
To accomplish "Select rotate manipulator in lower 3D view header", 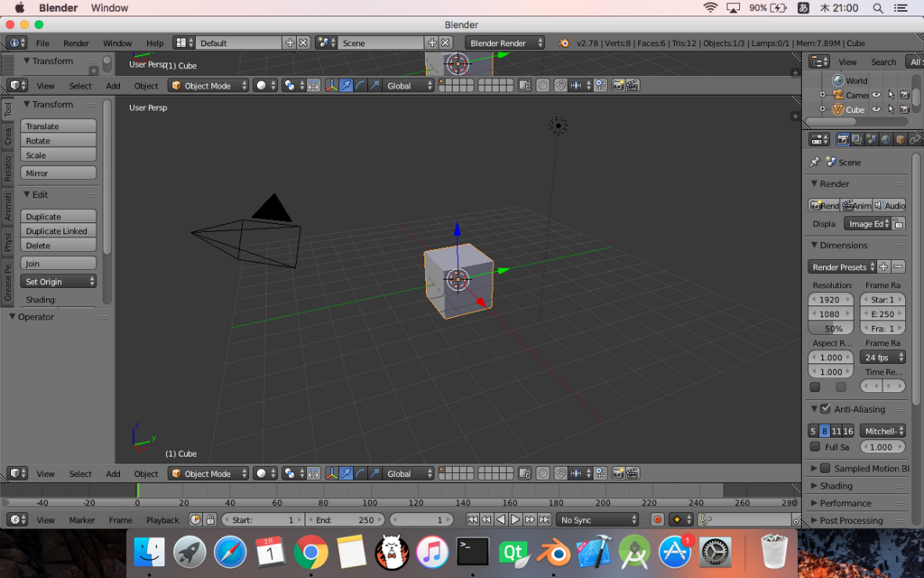I will [360, 473].
